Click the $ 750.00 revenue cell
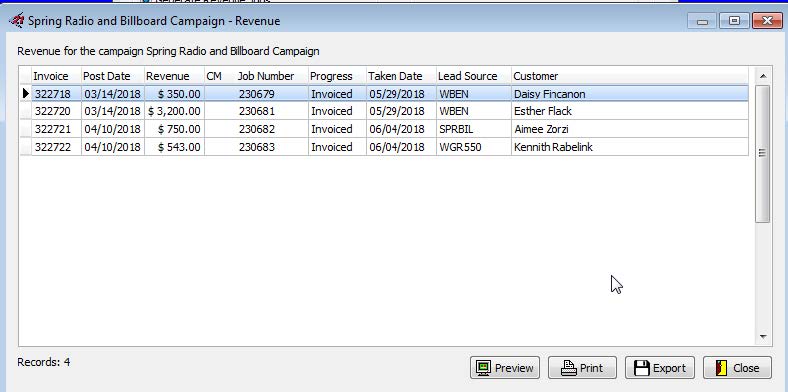The height and width of the screenshot is (392, 788). [x=174, y=129]
